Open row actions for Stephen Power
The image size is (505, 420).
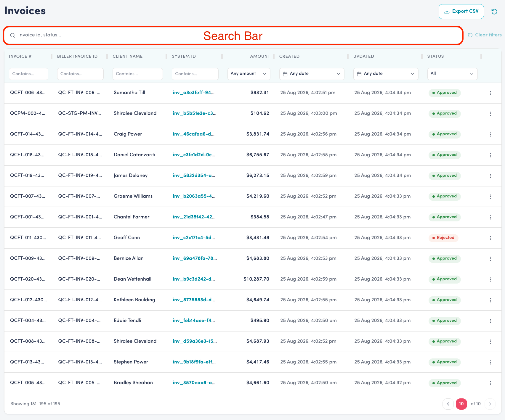click(x=490, y=362)
